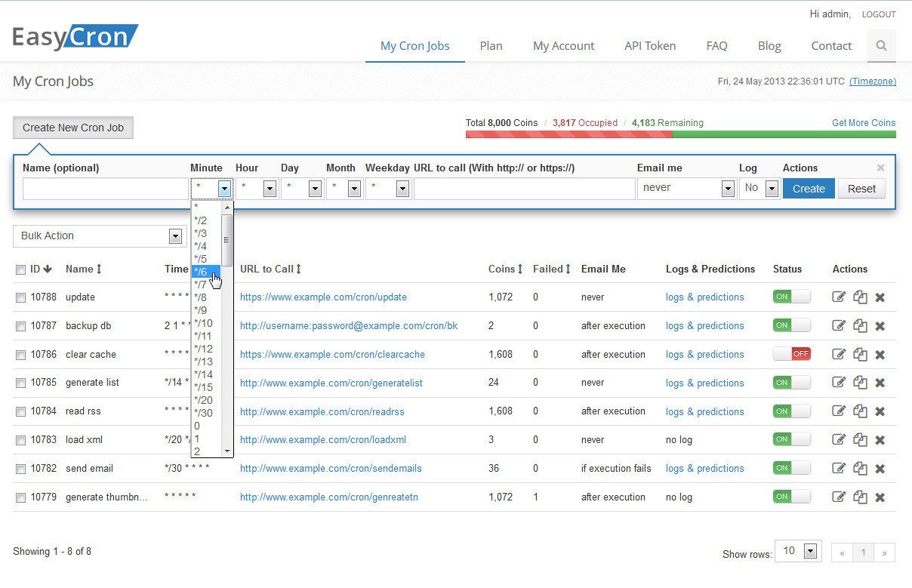This screenshot has height=588, width=912.
Task: Expand the Email me dropdown
Action: coord(686,189)
